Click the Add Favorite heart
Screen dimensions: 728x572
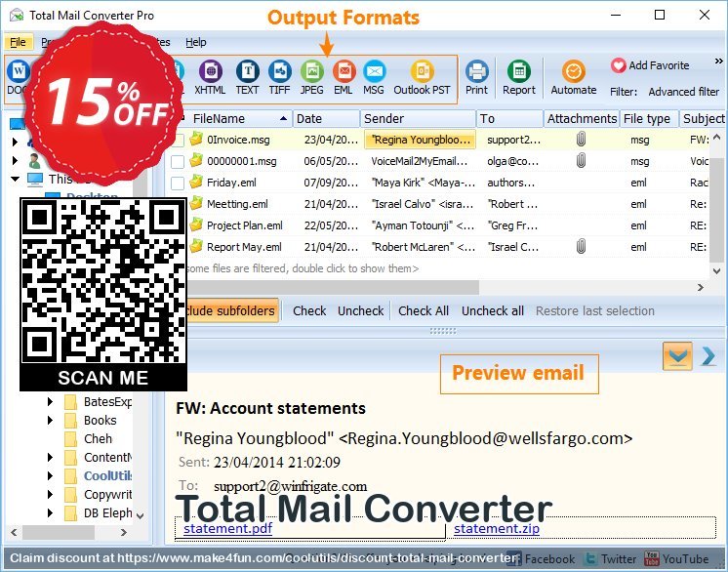(x=619, y=65)
